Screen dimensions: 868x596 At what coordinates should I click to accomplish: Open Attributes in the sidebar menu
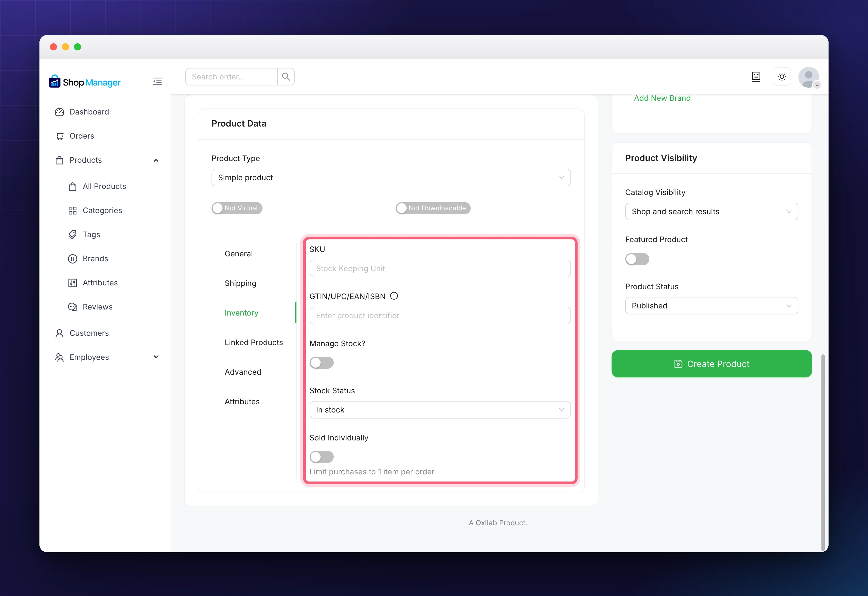pyautogui.click(x=93, y=283)
